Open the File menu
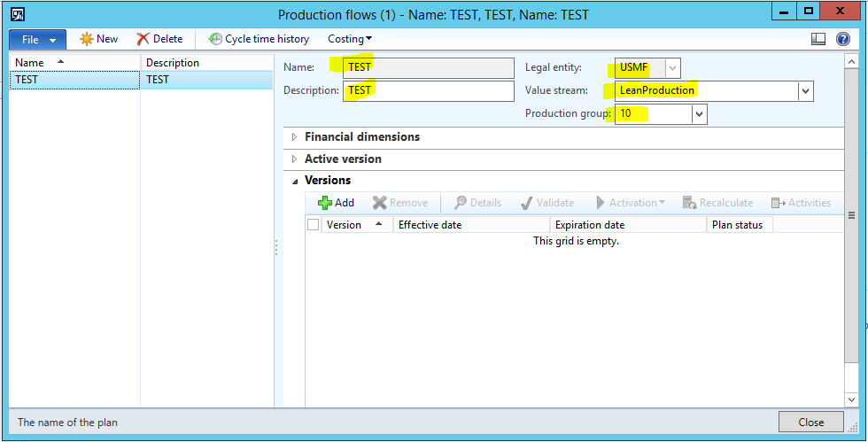 coord(37,40)
